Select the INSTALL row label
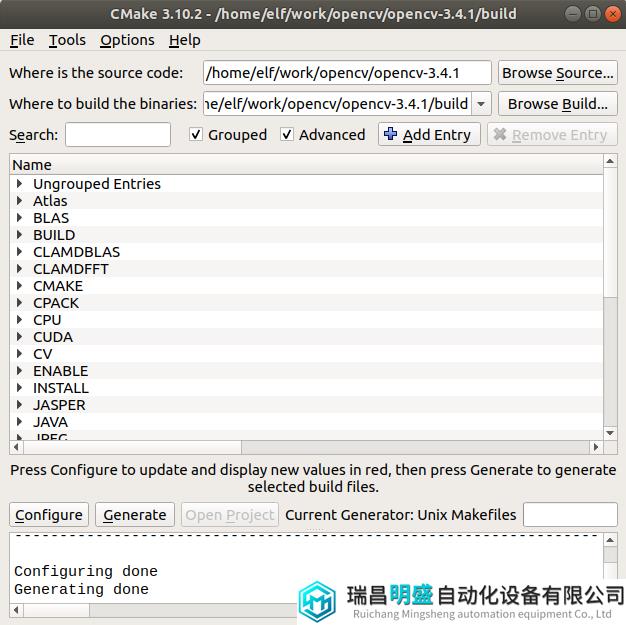This screenshot has height=625, width=626. tap(61, 388)
